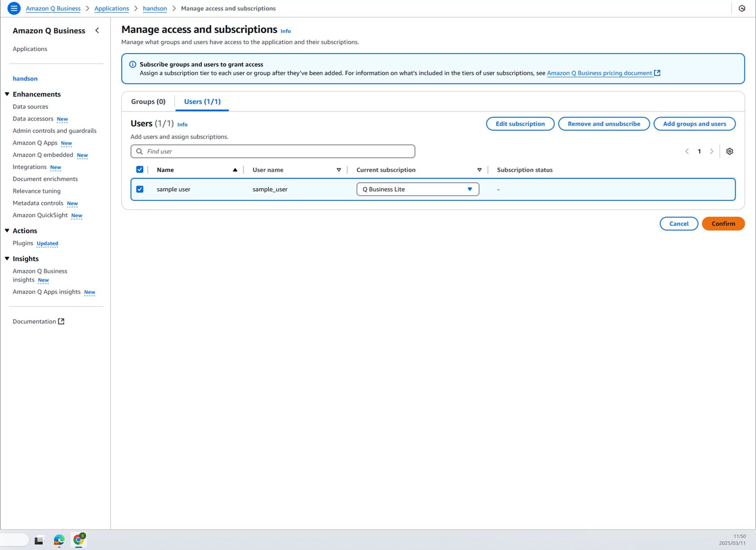Select the Users (1/1) tab
The width and height of the screenshot is (756, 550).
click(202, 101)
